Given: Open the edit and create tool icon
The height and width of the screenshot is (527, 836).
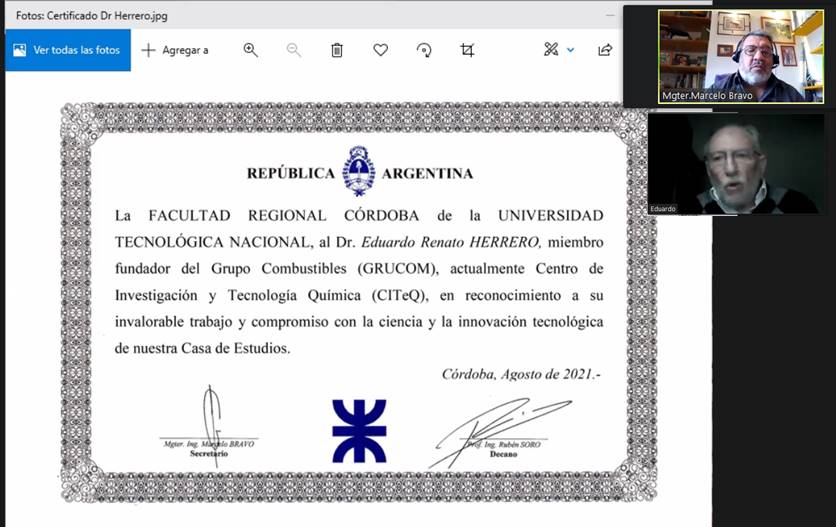Looking at the screenshot, I should point(551,50).
